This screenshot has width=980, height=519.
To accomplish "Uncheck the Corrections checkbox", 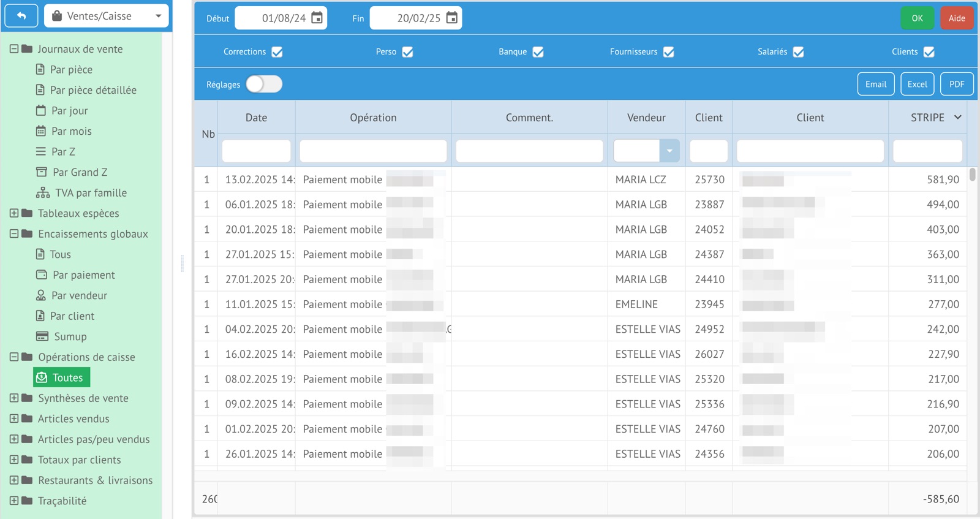I will pos(277,52).
